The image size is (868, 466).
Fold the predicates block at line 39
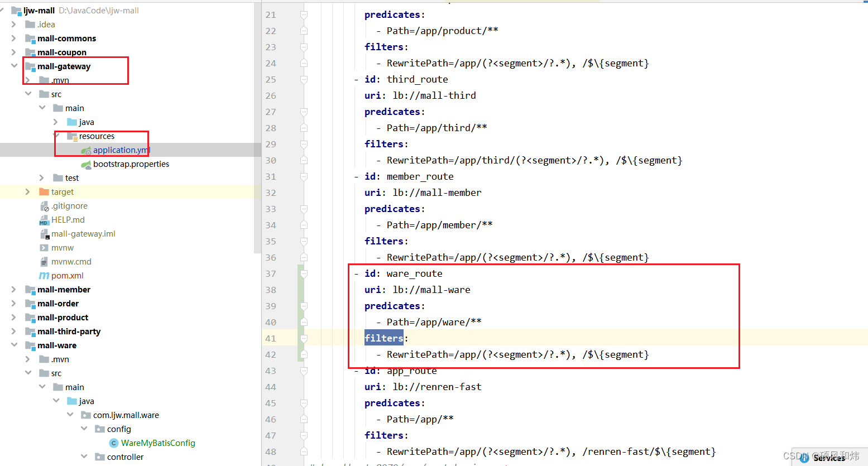tap(304, 306)
